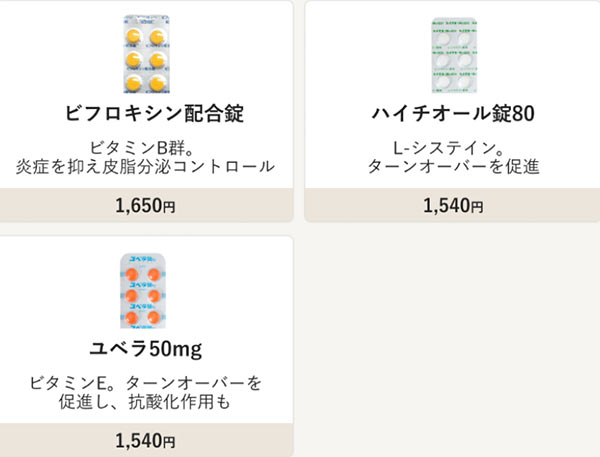600x457 pixels.
Task: Click the empty area beside ユベラ card
Action: point(452,344)
